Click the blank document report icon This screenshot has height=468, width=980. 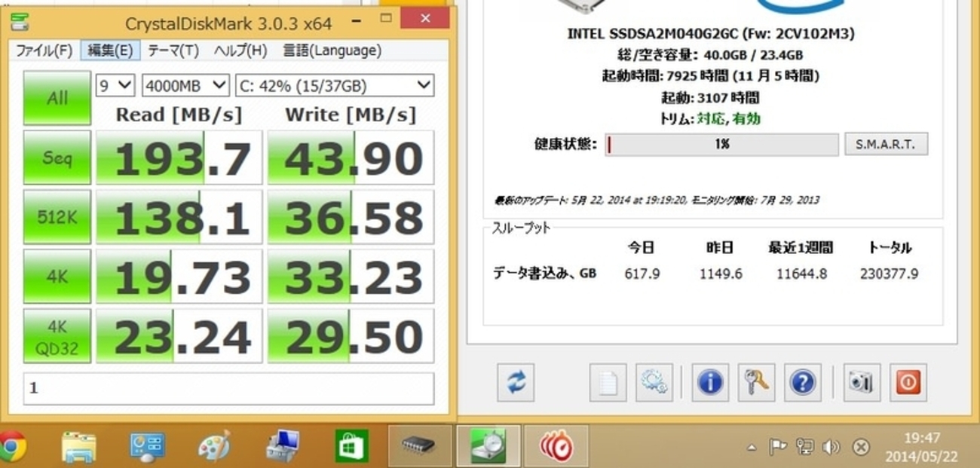coord(608,383)
